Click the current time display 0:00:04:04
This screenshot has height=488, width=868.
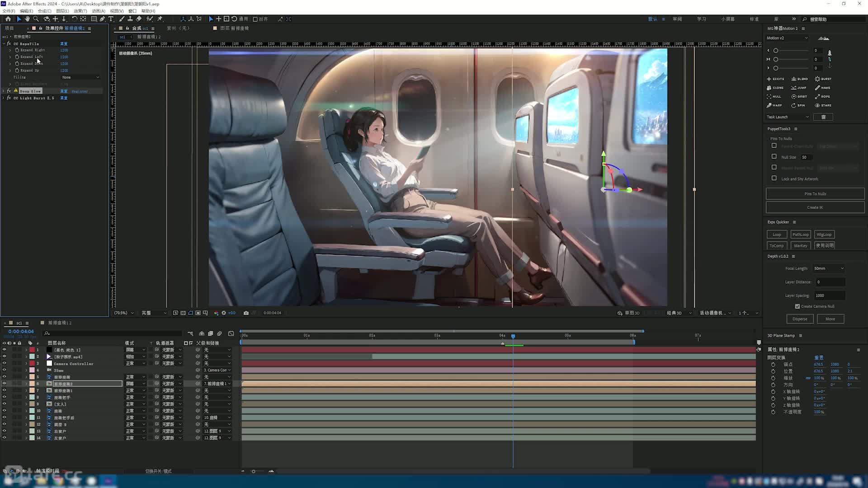coord(21,331)
